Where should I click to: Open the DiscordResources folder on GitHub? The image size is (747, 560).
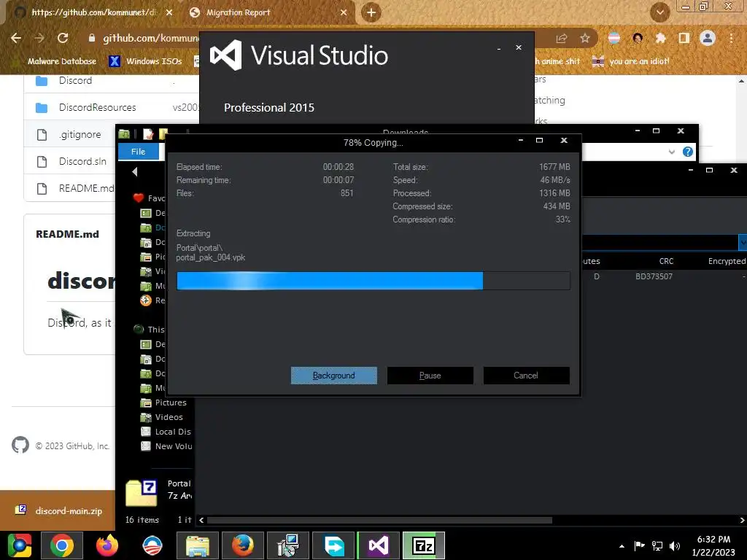97,108
